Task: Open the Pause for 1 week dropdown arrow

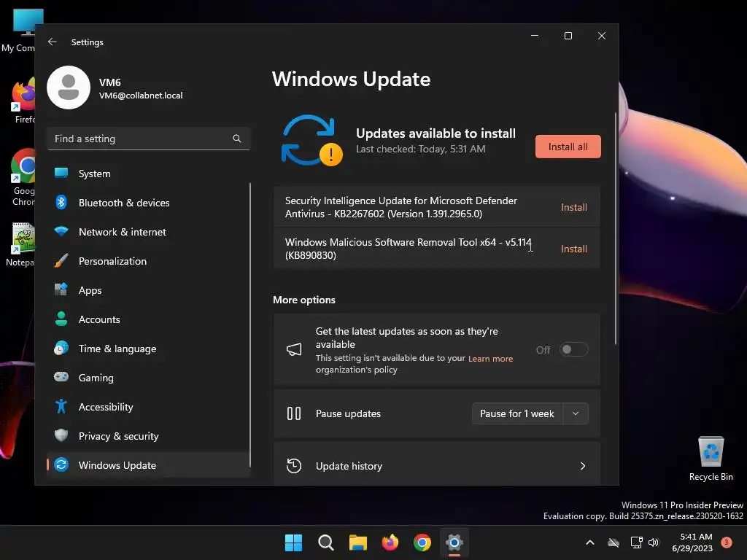Action: (576, 413)
